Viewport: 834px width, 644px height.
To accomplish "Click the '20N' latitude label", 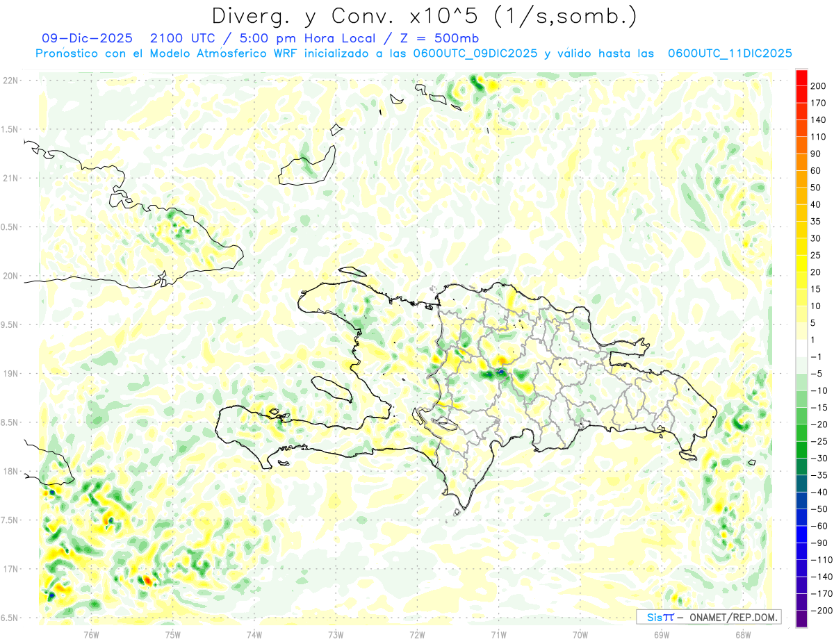I will point(10,276).
